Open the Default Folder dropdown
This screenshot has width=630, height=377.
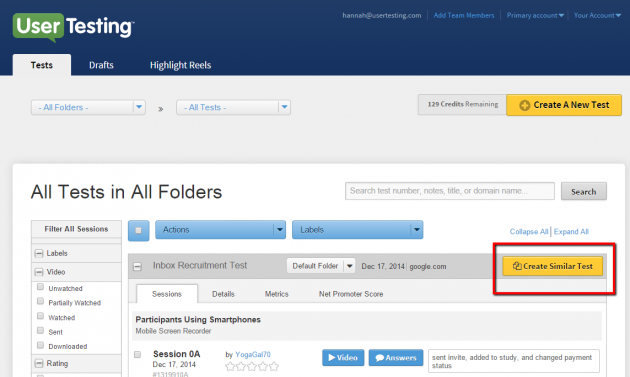(321, 266)
